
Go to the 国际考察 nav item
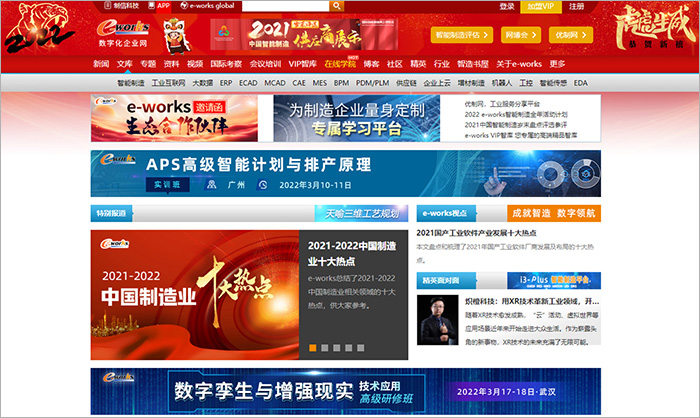click(x=226, y=64)
